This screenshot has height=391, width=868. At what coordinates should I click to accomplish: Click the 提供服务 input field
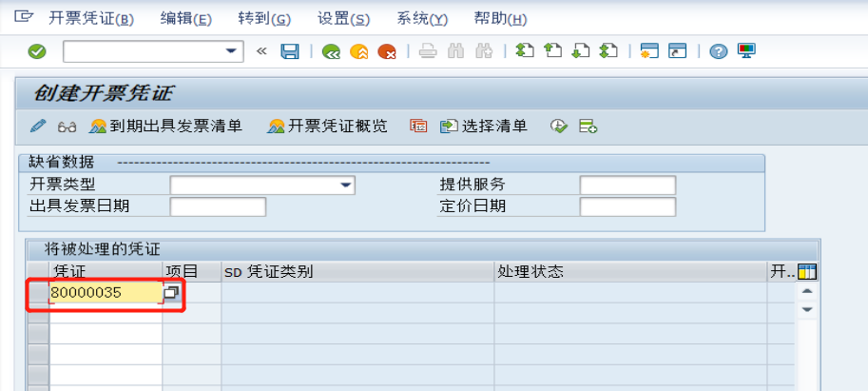(627, 186)
